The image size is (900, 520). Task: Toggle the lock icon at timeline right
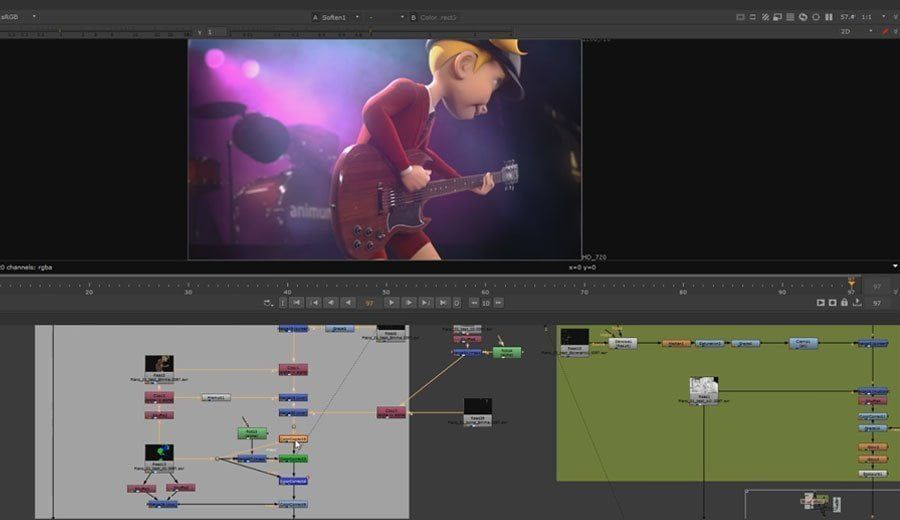pos(844,302)
